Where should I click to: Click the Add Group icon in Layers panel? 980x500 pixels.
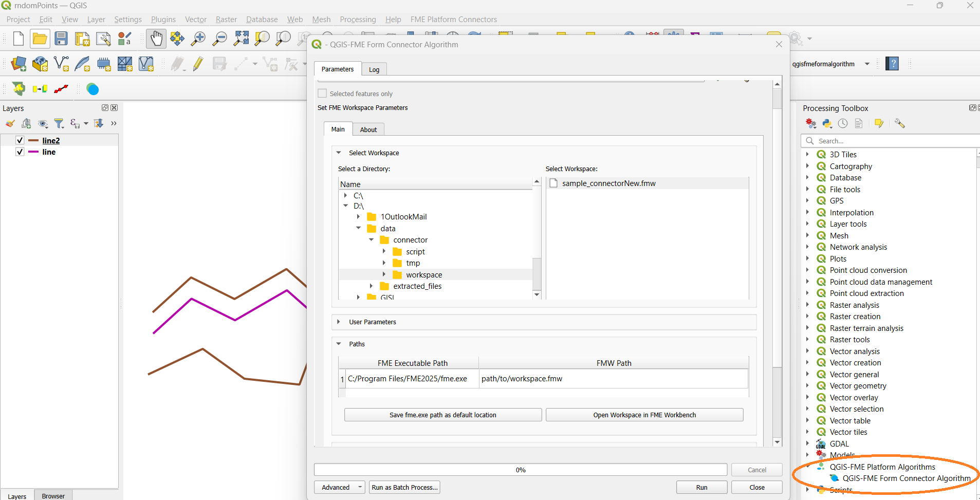point(26,123)
